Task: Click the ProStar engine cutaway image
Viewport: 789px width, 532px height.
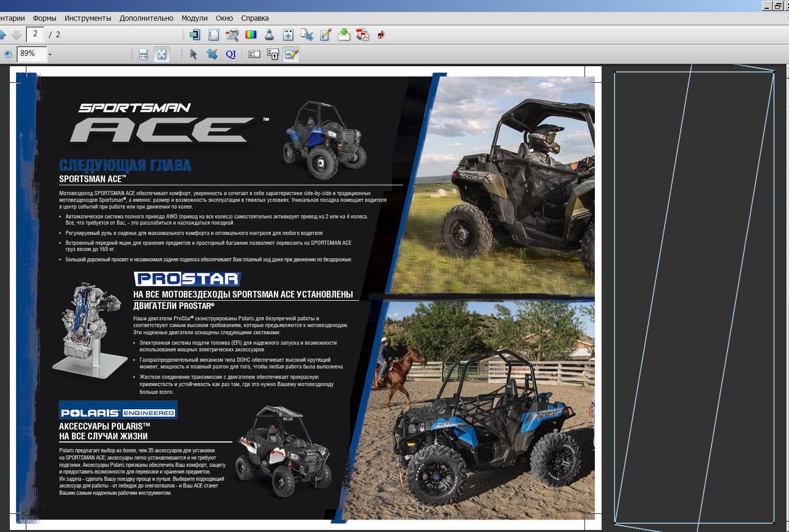Action: [89, 330]
